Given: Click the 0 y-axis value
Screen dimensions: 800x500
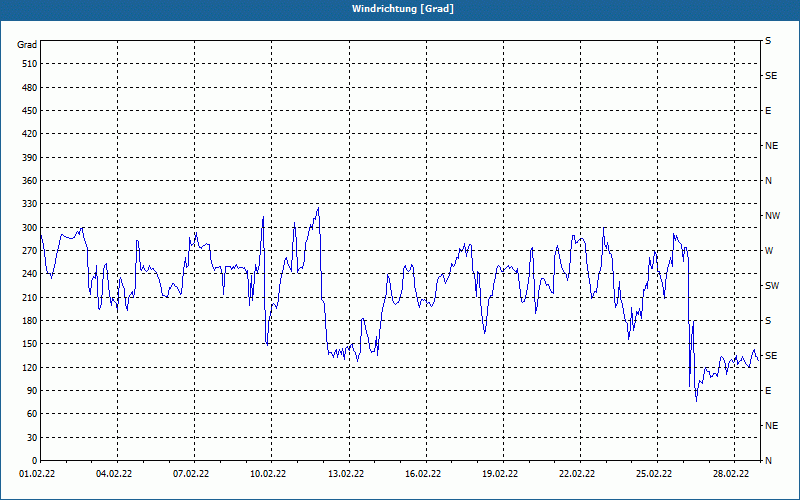Looking at the screenshot, I should point(34,461).
